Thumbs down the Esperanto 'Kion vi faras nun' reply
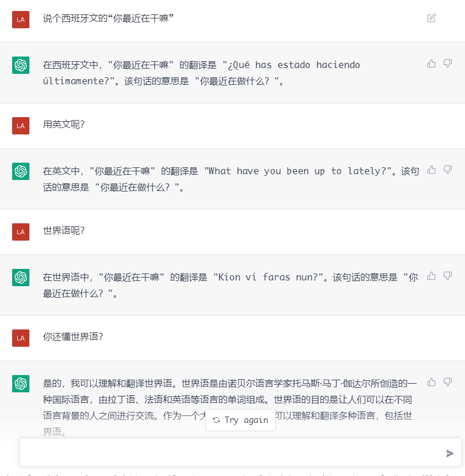Image resolution: width=465 pixels, height=476 pixels. coord(448,276)
